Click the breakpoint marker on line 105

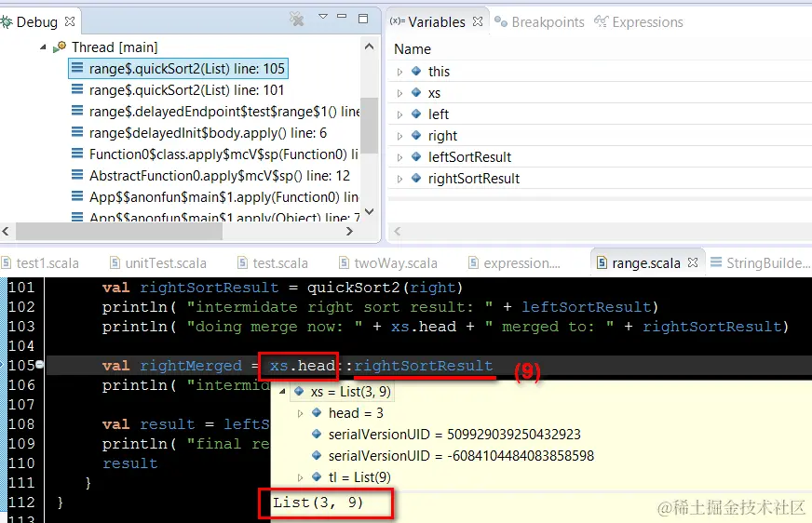(40, 365)
